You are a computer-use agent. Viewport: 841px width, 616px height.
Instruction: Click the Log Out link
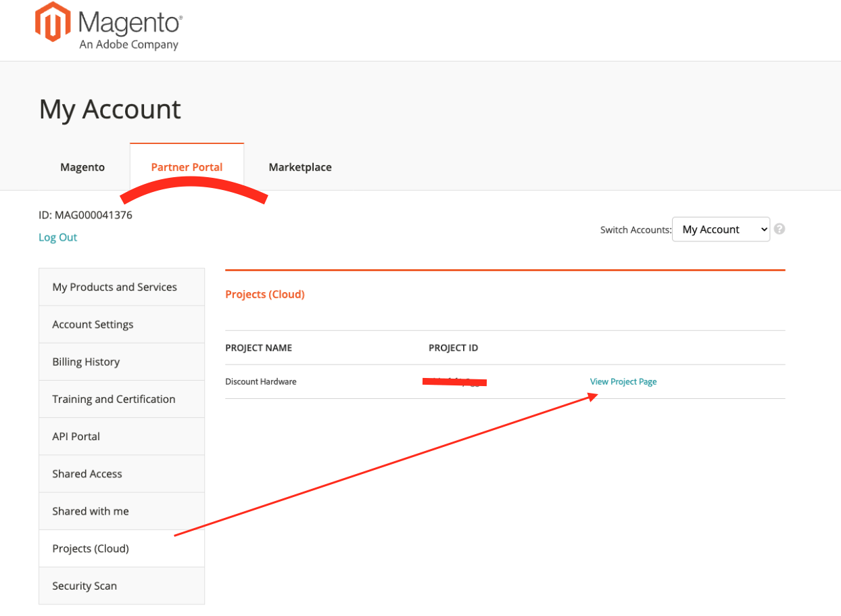[58, 237]
